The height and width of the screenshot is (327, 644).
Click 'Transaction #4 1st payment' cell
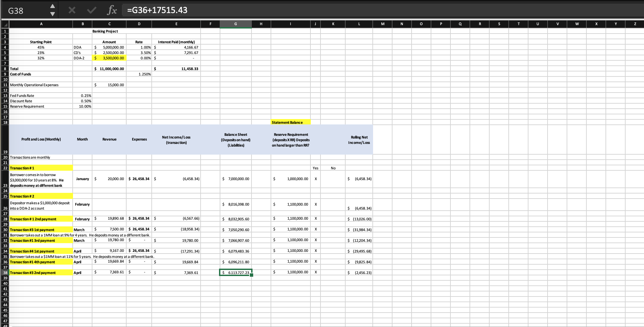point(41,251)
